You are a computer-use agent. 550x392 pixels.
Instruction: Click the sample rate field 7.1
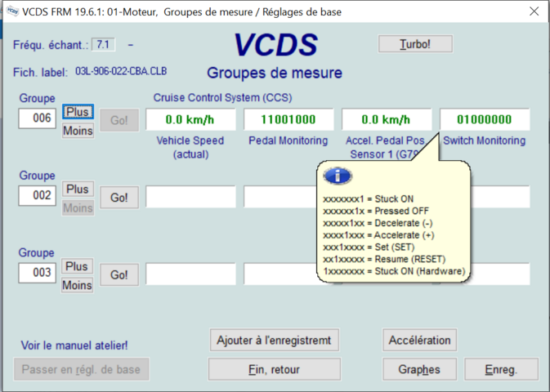coord(103,45)
